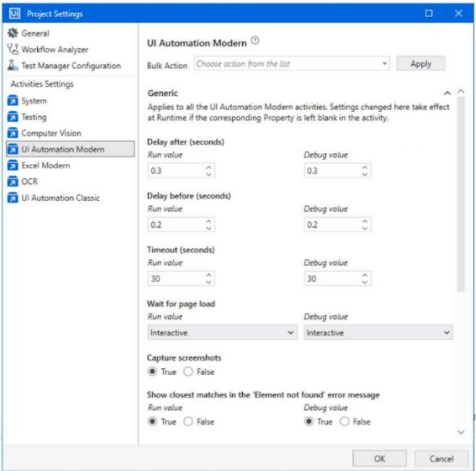Increase Timeout Debug value

pos(365,275)
